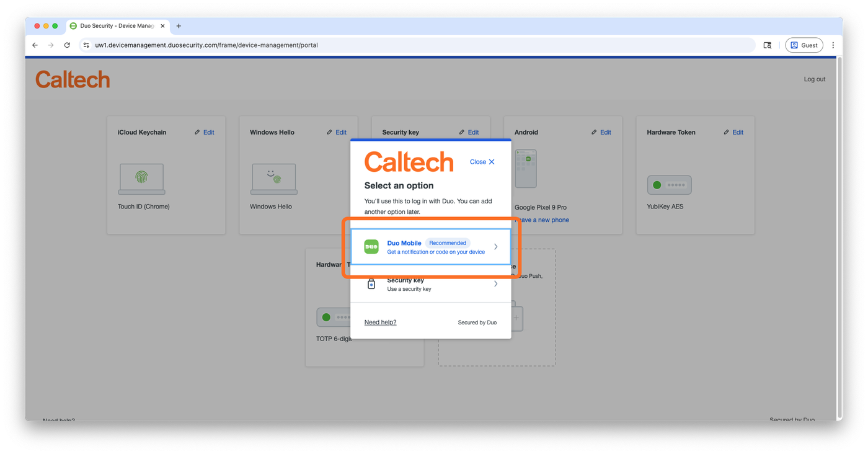This screenshot has width=868, height=454.
Task: Click the Windows Hello laptop icon
Action: pos(273,179)
